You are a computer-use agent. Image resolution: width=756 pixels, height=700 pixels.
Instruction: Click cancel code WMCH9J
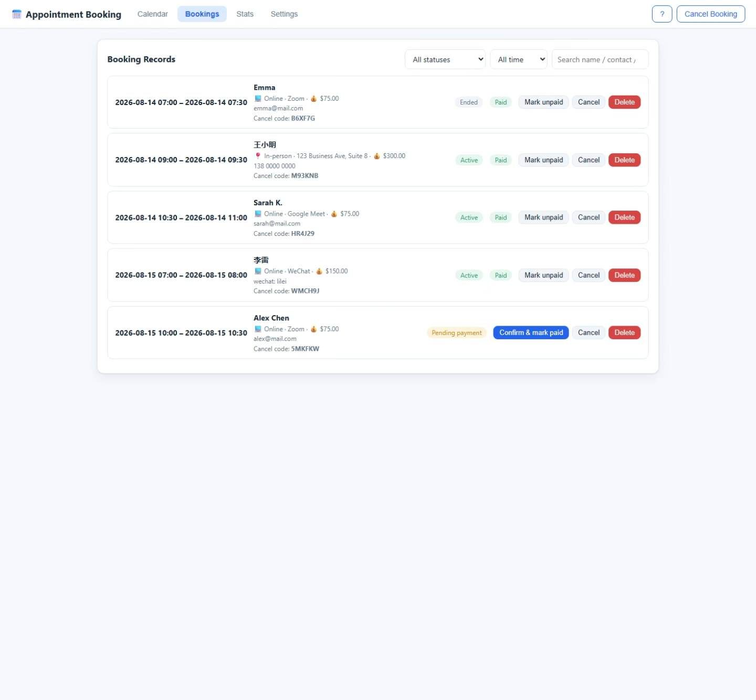[305, 291]
